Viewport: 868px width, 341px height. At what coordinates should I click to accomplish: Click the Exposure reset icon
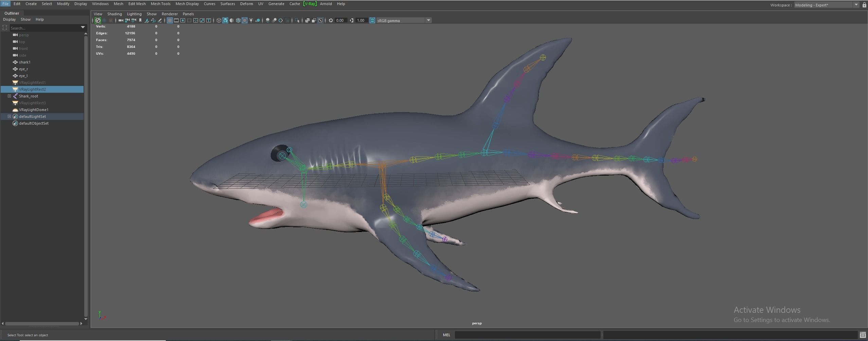click(331, 20)
